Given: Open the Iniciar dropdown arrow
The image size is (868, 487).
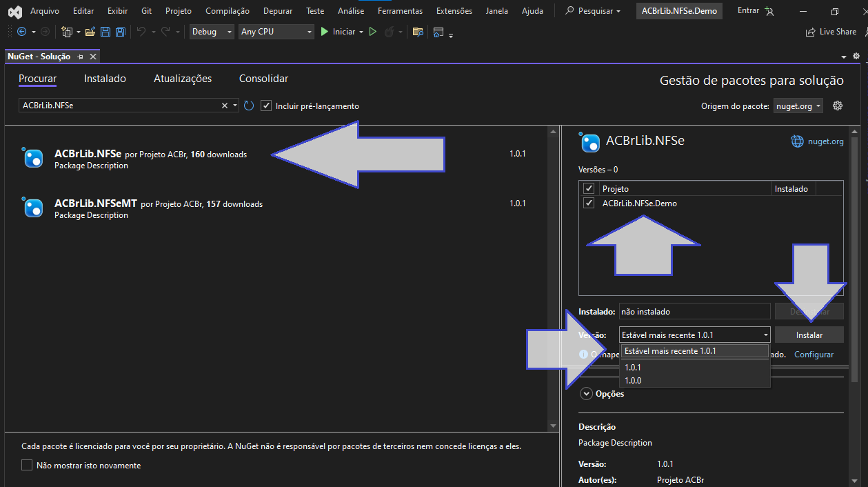Looking at the screenshot, I should coord(361,32).
